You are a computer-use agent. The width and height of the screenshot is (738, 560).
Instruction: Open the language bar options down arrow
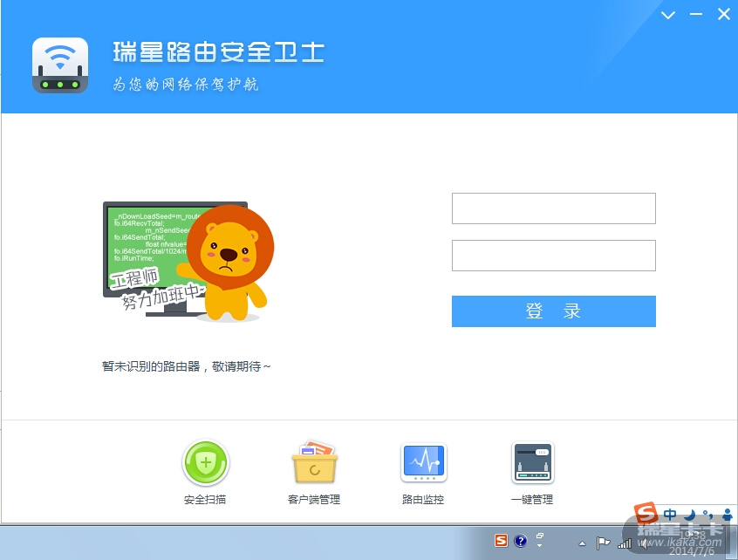tap(540, 546)
